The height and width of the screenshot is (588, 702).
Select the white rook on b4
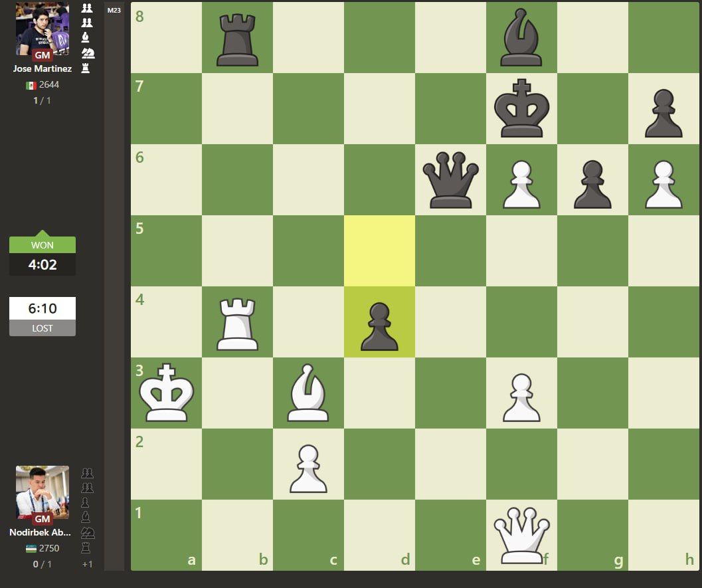point(237,322)
